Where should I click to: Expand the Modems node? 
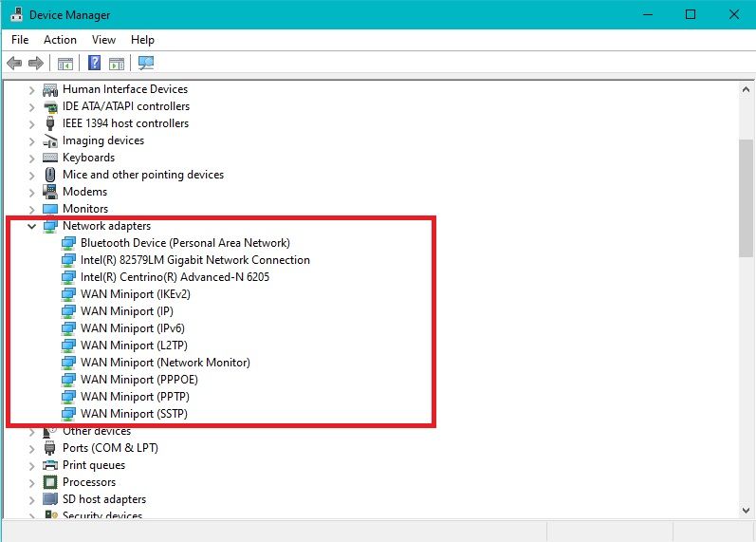(x=32, y=193)
